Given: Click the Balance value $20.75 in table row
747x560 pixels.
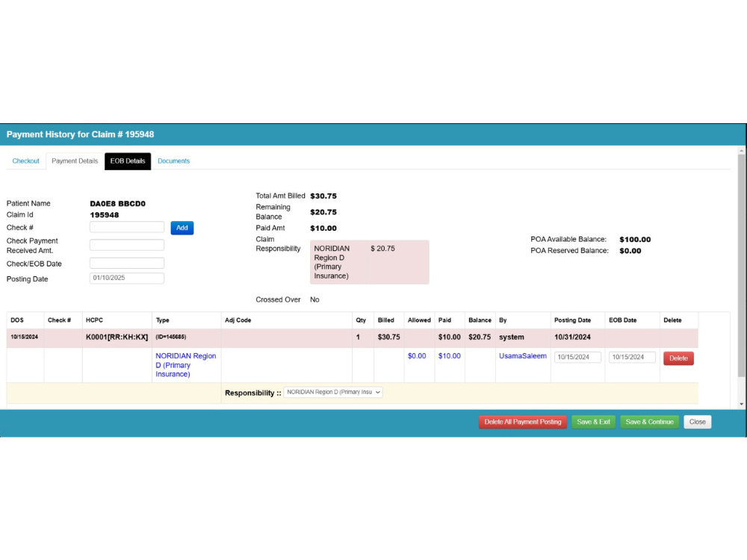Looking at the screenshot, I should [x=480, y=337].
